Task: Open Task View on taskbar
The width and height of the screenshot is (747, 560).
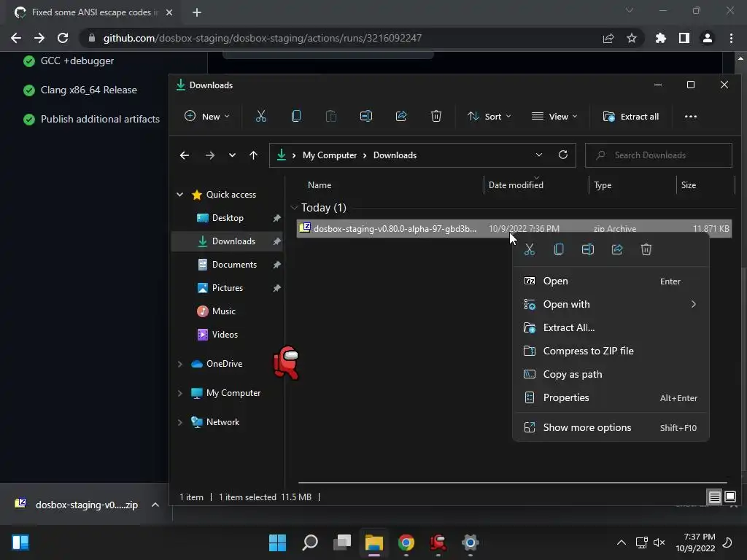Action: point(342,542)
